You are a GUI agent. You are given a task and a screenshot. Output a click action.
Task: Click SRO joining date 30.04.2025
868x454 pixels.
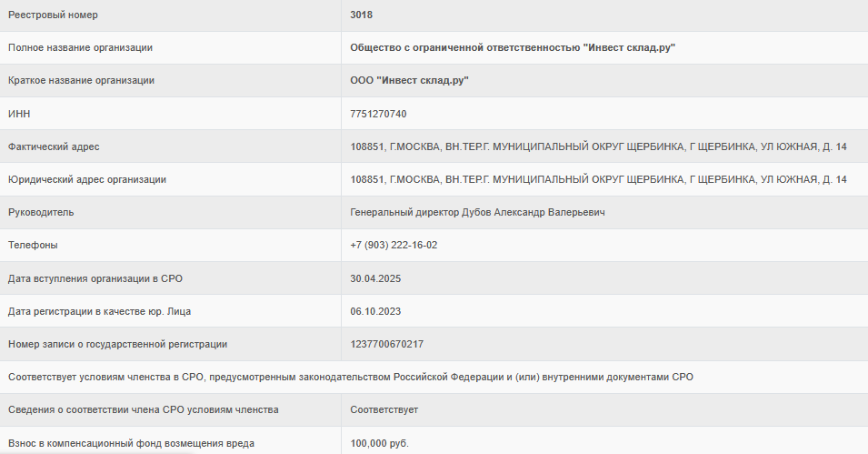point(375,277)
